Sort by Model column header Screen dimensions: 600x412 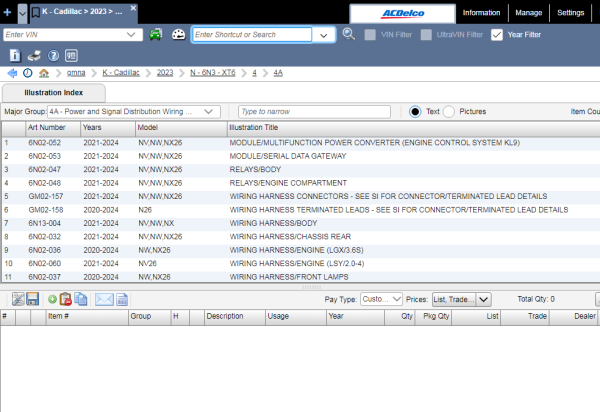pyautogui.click(x=181, y=128)
